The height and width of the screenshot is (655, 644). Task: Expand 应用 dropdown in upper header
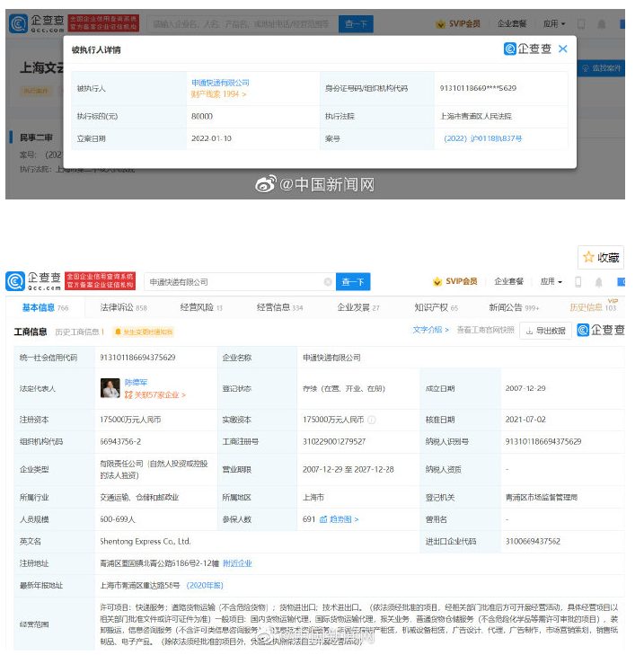click(554, 24)
